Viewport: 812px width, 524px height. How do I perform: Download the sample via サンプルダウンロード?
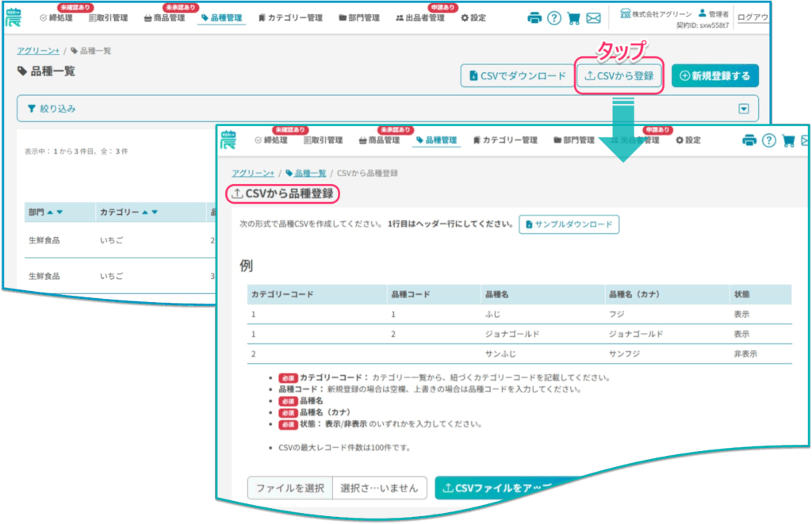point(569,224)
